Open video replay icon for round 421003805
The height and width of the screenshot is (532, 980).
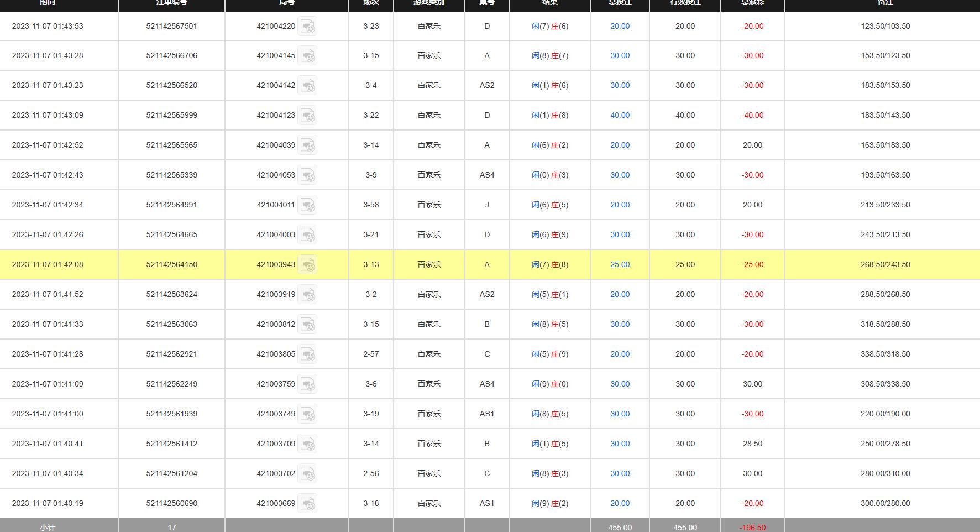307,354
